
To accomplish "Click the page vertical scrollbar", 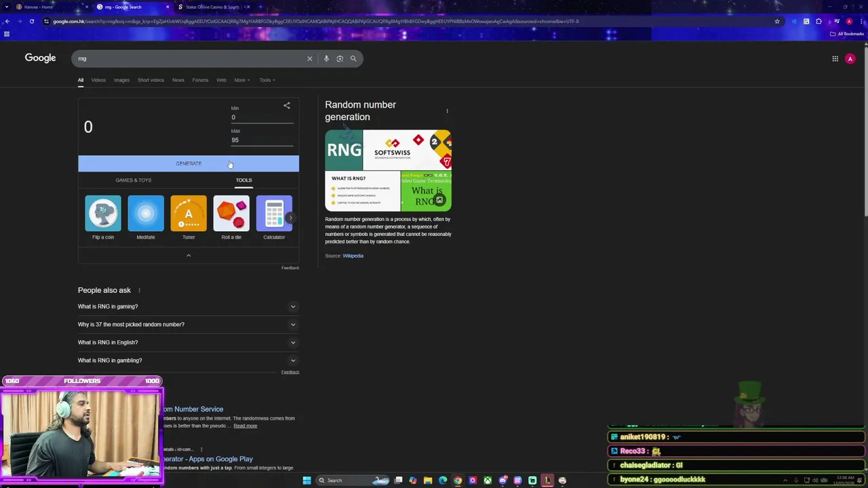I will click(865, 133).
